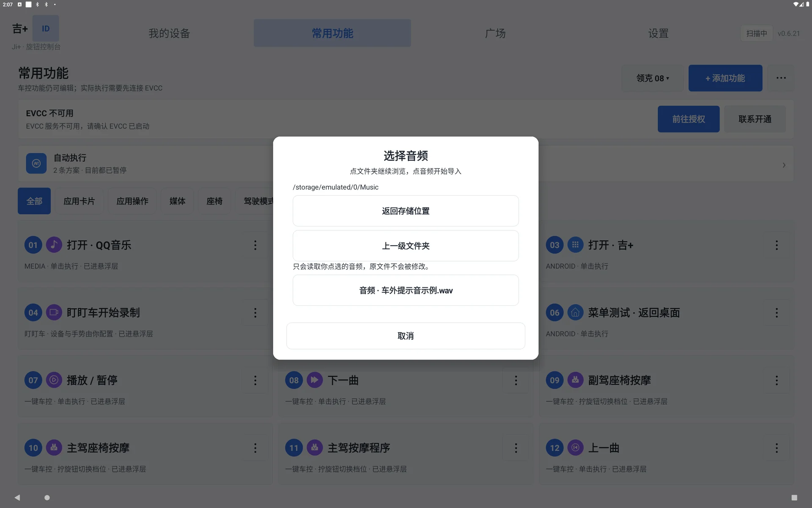Expand the 领克 08 vehicle dropdown

(653, 78)
